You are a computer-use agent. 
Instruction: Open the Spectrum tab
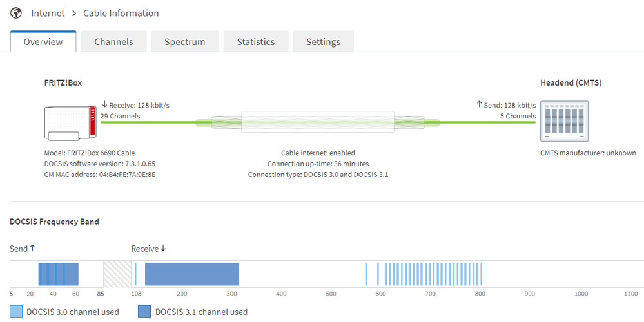tap(184, 42)
